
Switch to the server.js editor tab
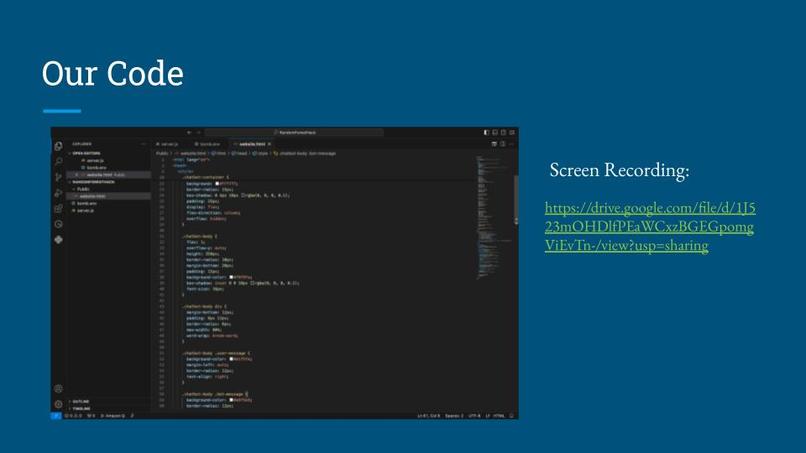pyautogui.click(x=168, y=144)
